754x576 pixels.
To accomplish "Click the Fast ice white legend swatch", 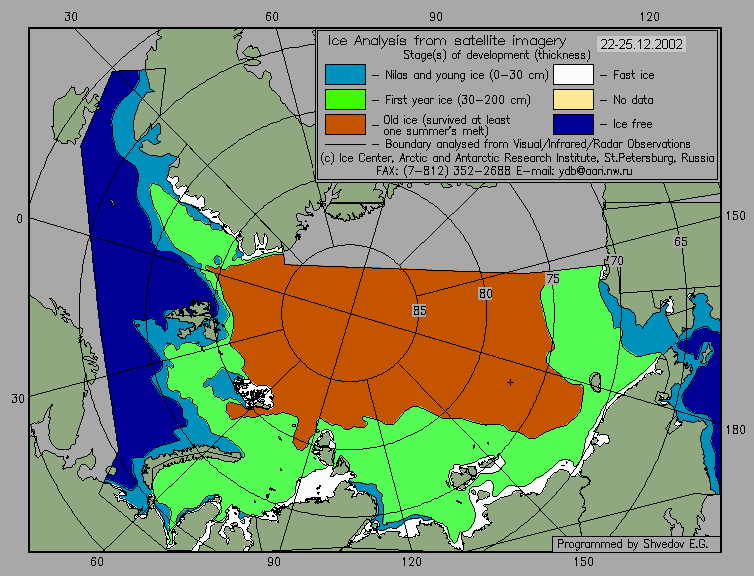I will [x=573, y=75].
